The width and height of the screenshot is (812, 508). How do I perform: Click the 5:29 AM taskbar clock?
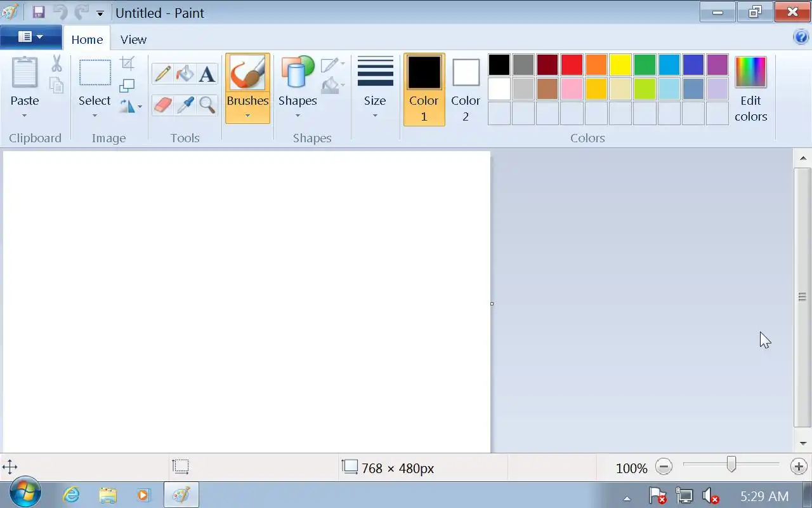(764, 496)
